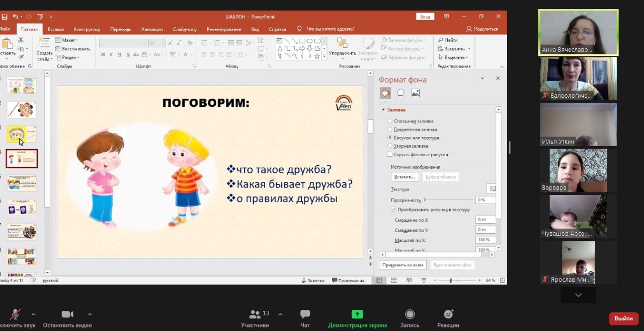Toggle Примечания comments pane in status bar
This screenshot has height=331, width=644.
click(x=348, y=280)
